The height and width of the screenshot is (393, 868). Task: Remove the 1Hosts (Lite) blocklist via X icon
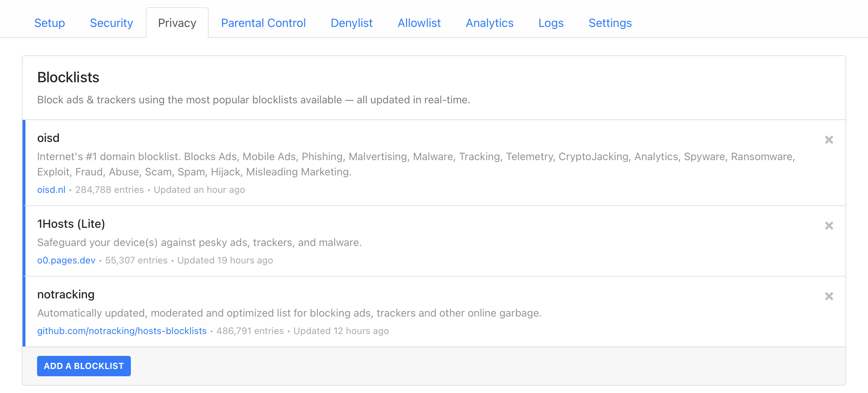829,226
